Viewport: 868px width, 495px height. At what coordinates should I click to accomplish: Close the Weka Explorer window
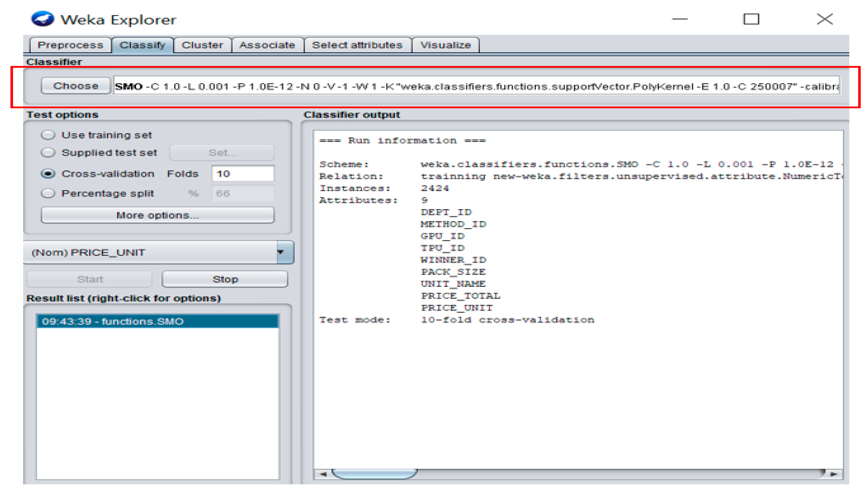click(x=824, y=19)
